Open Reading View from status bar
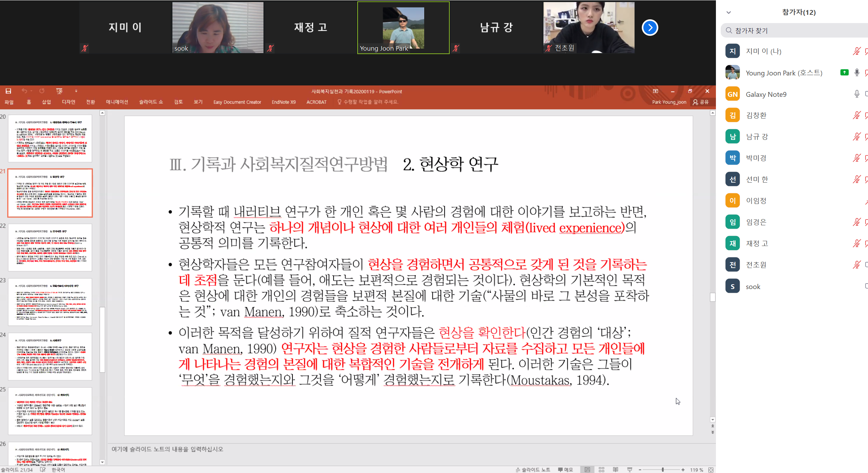Image resolution: width=868 pixels, height=473 pixels. click(x=616, y=470)
